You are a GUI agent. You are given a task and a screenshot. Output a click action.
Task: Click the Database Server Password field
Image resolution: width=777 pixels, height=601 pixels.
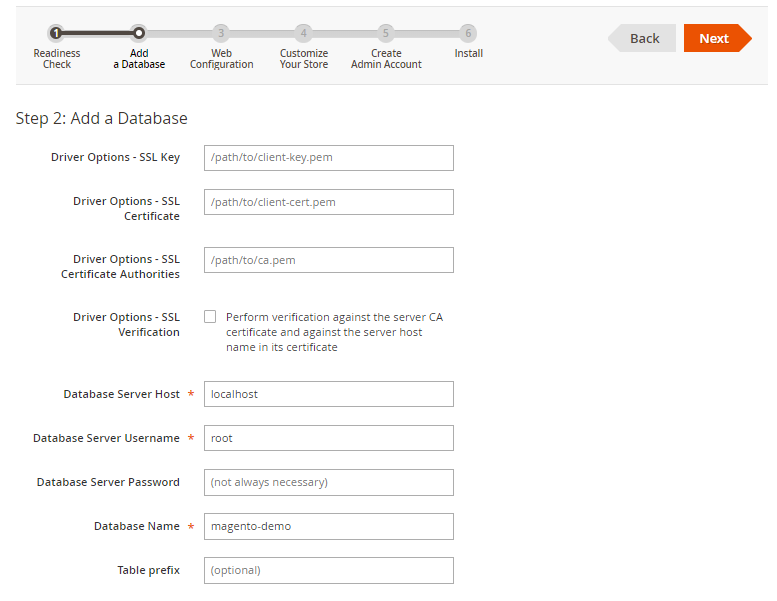click(328, 482)
